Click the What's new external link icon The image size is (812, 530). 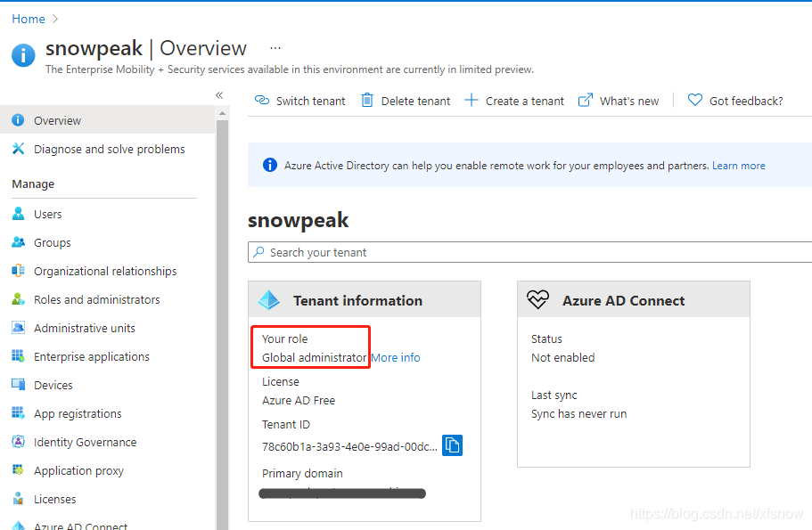(586, 100)
